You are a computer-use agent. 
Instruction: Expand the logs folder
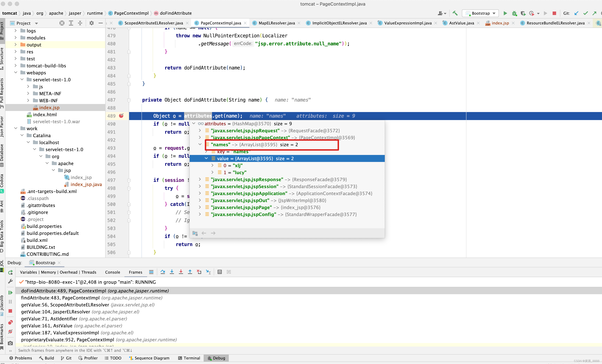pyautogui.click(x=16, y=31)
